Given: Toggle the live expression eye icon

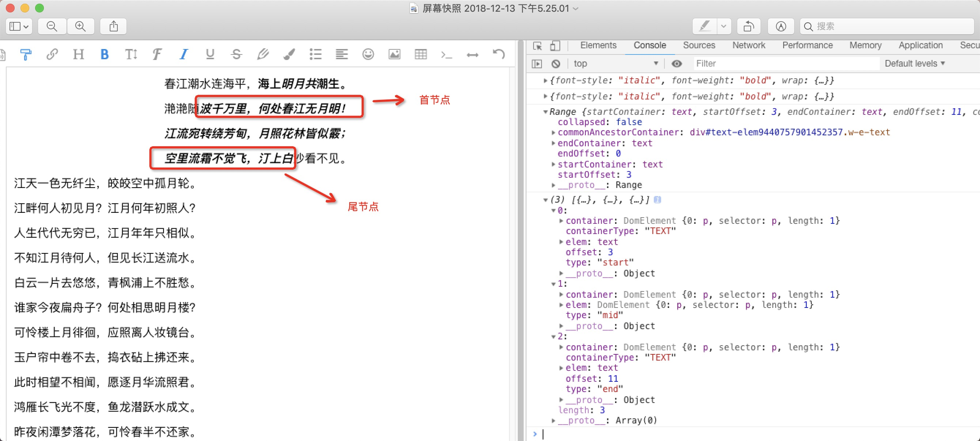Looking at the screenshot, I should (x=676, y=64).
